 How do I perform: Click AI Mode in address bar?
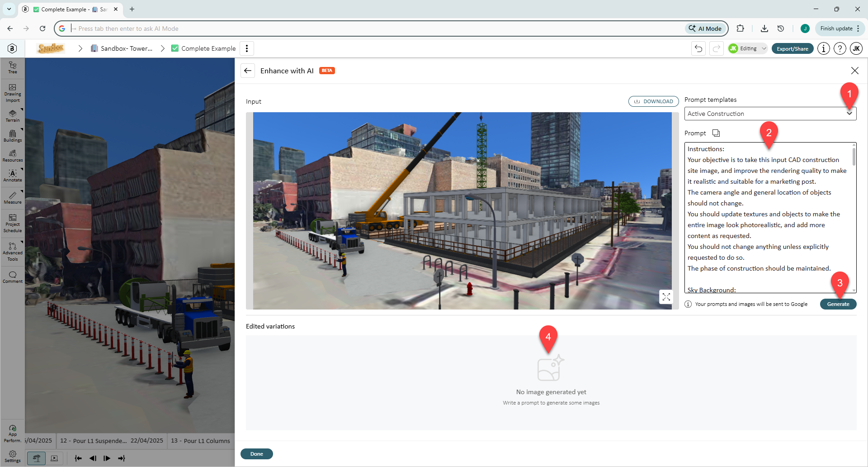coord(705,29)
